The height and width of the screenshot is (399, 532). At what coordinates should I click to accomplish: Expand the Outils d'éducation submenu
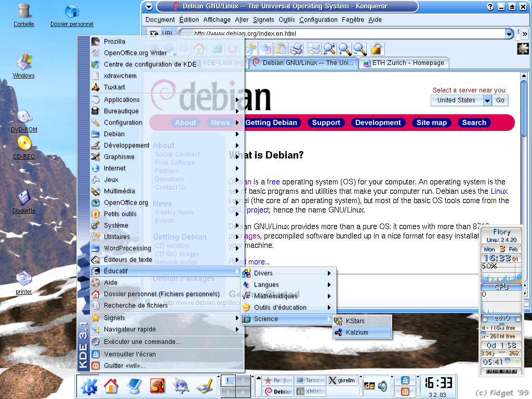tap(288, 308)
